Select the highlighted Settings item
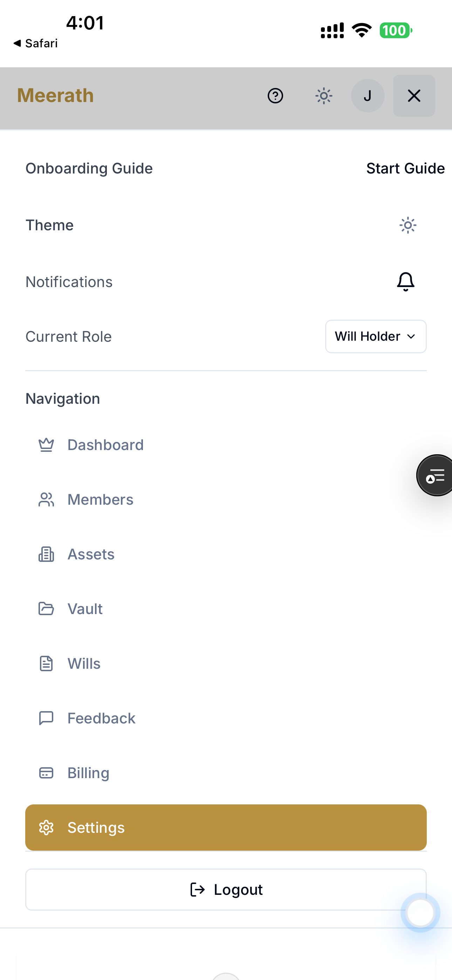The width and height of the screenshot is (452, 980). pos(226,828)
